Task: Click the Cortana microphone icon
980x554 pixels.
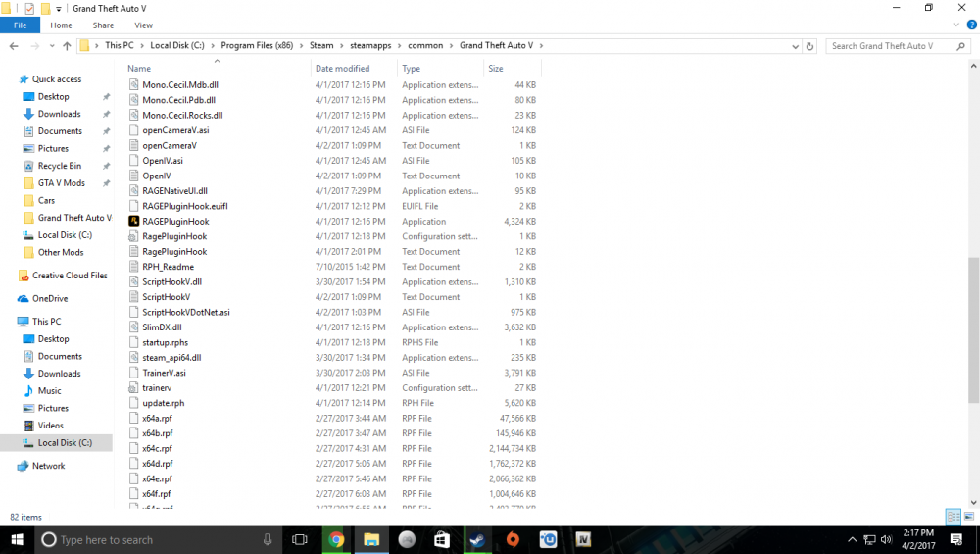Action: click(268, 539)
